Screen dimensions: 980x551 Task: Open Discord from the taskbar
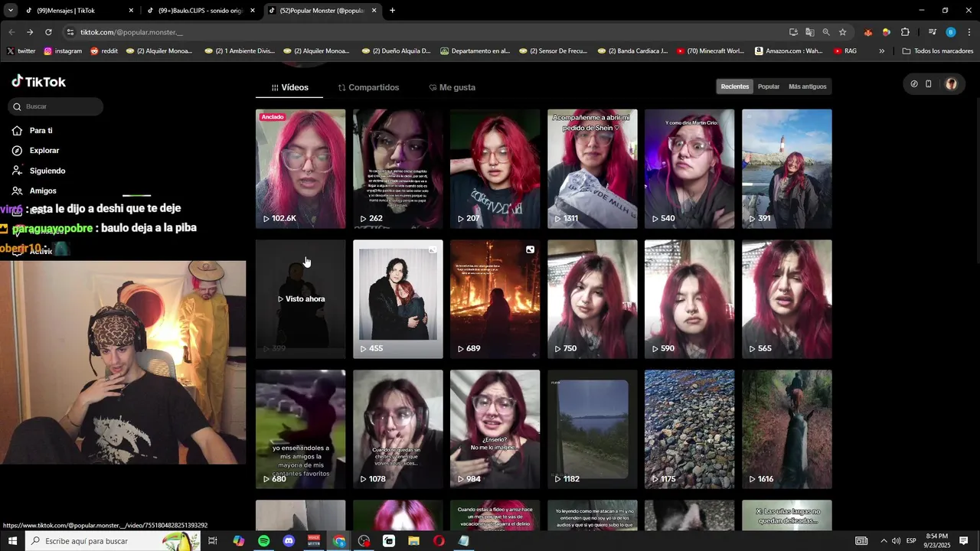click(x=289, y=541)
